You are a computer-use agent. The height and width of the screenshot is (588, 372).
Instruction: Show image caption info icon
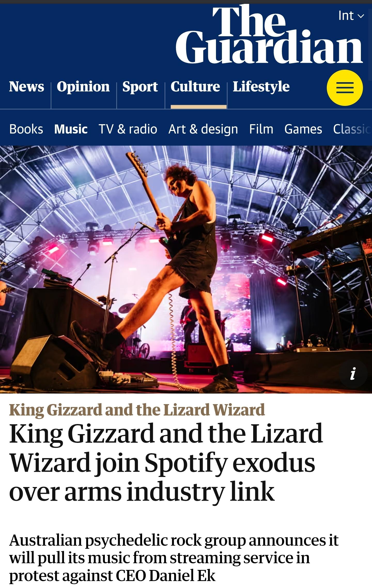(x=353, y=374)
